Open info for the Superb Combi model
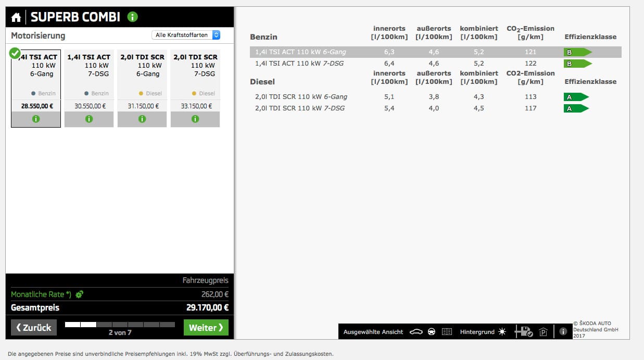 tap(132, 17)
